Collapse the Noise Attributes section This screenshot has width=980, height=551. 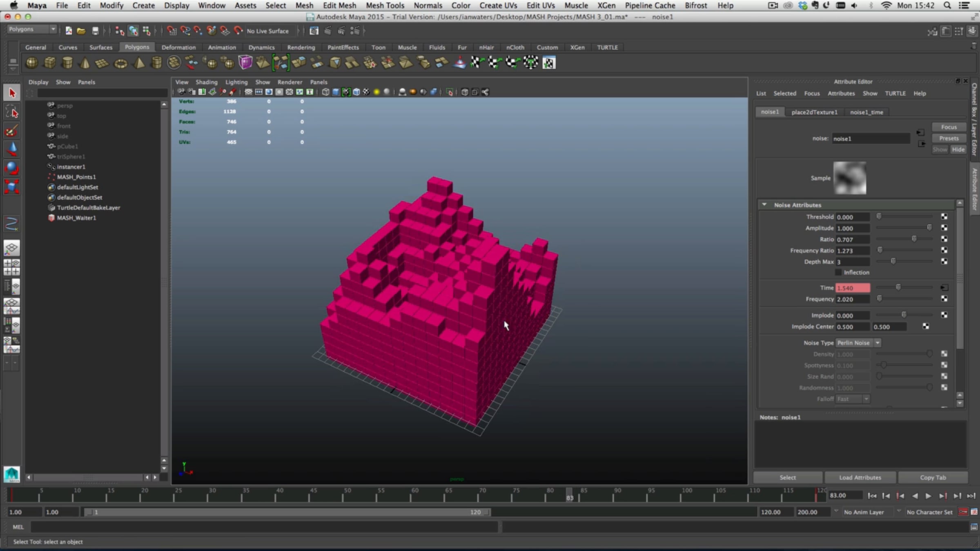[x=764, y=205]
